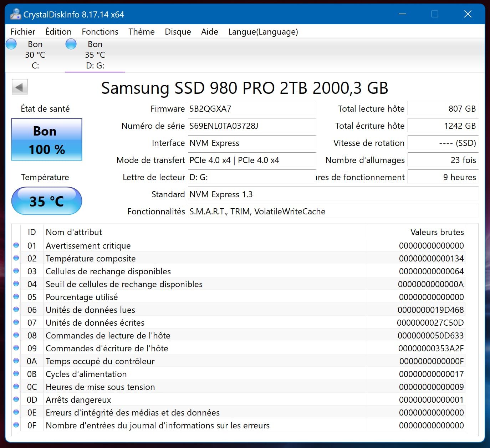Click the CrystalDiskInfo app icon in title bar
The width and height of the screenshot is (490, 448).
15,14
